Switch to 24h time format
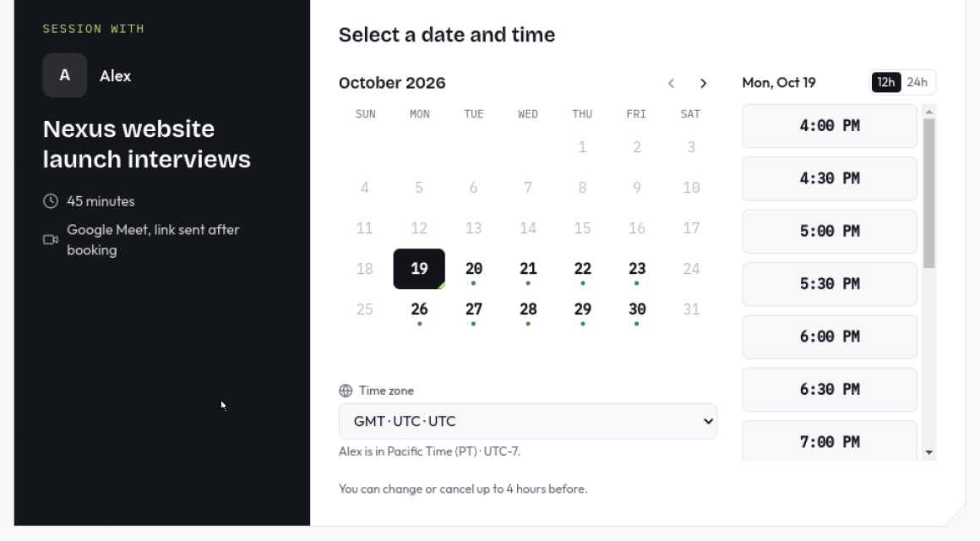This screenshot has width=980, height=541. pos(917,82)
